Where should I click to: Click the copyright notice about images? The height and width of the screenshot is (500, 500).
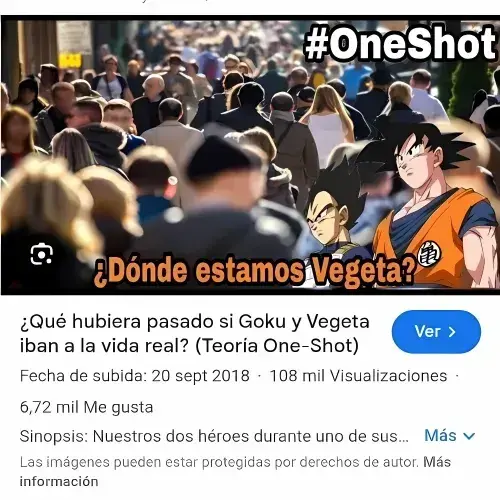[219, 462]
